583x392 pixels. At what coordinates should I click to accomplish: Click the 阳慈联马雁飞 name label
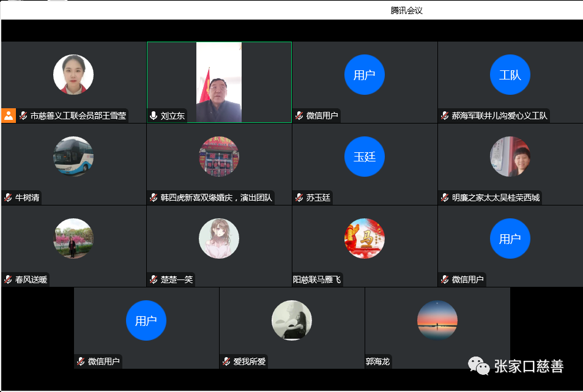point(317,279)
